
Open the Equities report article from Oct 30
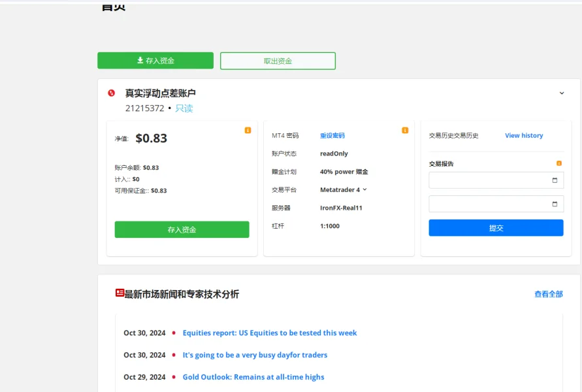point(270,333)
